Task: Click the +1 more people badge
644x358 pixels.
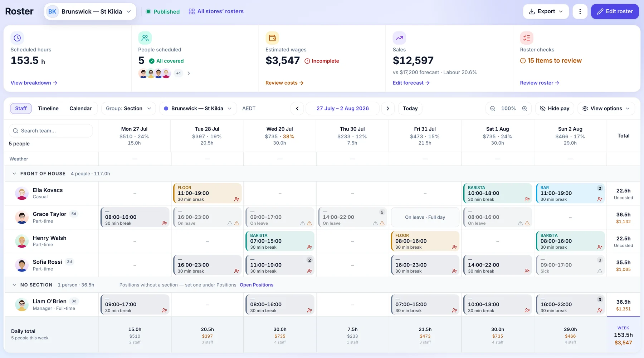Action: click(x=179, y=73)
